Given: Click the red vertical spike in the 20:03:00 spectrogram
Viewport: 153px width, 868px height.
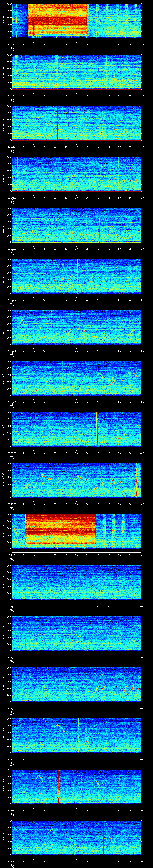Looking at the screenshot, I should pos(57,123).
